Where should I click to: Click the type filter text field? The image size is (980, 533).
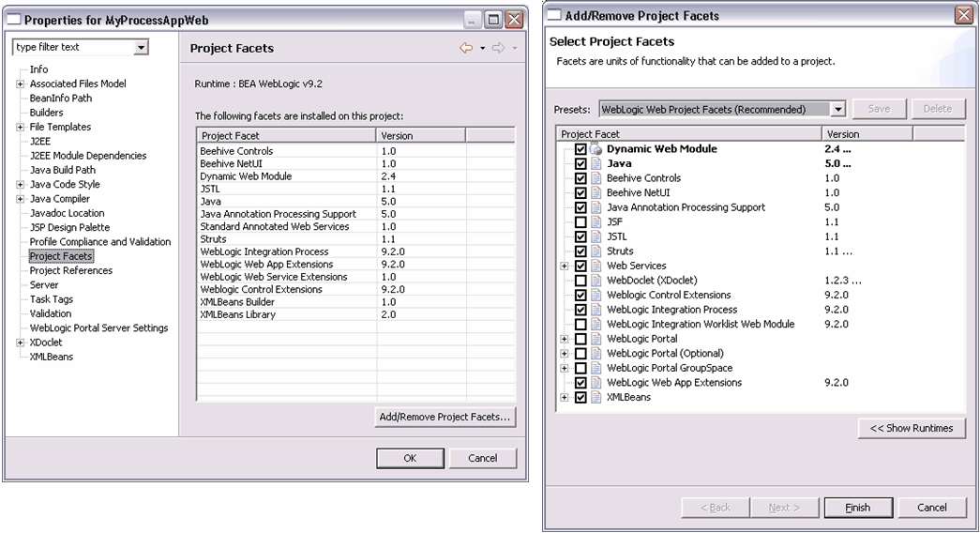tap(73, 47)
